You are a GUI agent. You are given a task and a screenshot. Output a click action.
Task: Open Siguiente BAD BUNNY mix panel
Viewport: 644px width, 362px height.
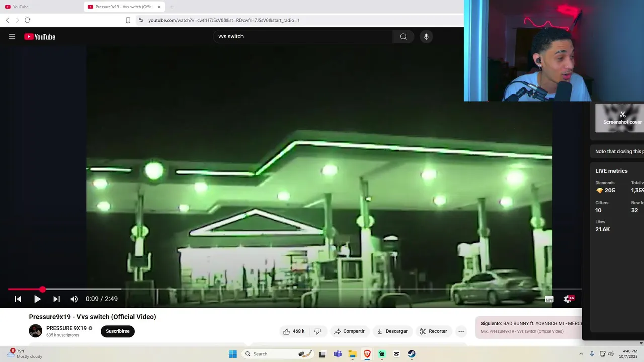coord(528,327)
